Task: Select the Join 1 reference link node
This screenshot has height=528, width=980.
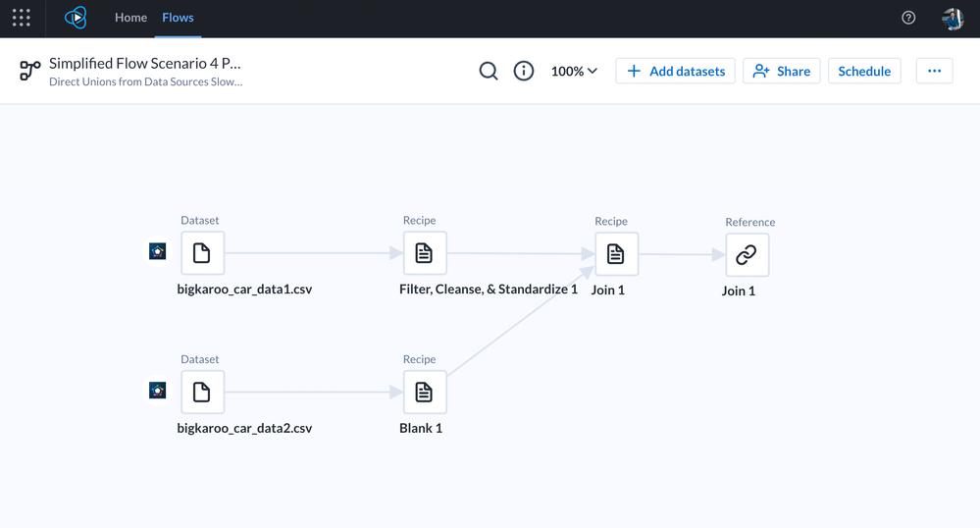Action: click(x=747, y=255)
